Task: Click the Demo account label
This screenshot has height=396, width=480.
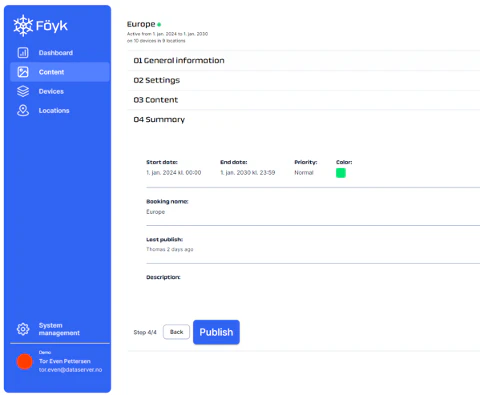Action: click(x=45, y=352)
